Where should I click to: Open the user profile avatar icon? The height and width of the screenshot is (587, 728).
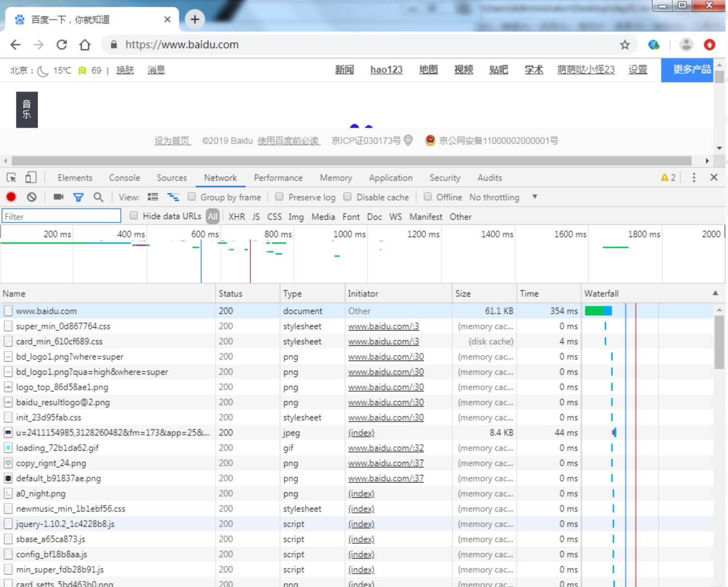(686, 45)
